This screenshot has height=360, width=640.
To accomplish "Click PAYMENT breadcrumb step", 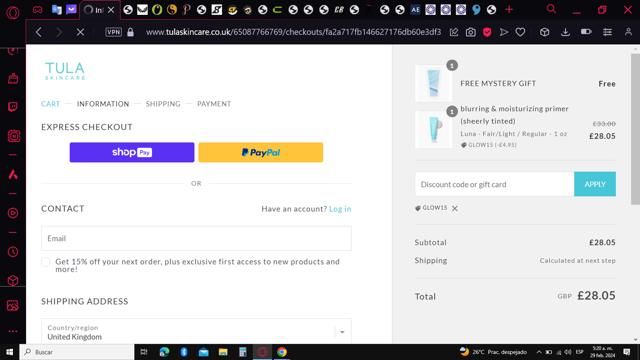I will tap(214, 104).
